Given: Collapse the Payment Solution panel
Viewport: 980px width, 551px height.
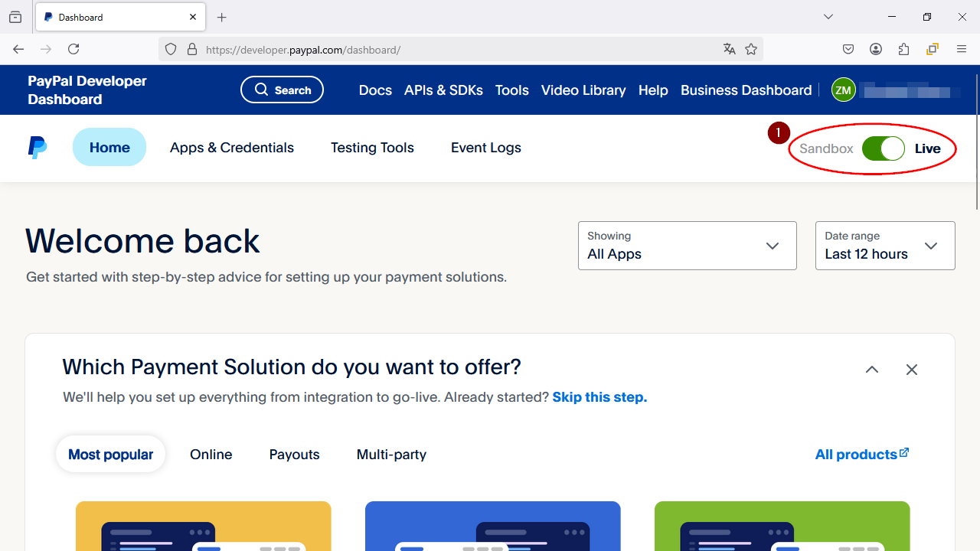Looking at the screenshot, I should [x=872, y=370].
